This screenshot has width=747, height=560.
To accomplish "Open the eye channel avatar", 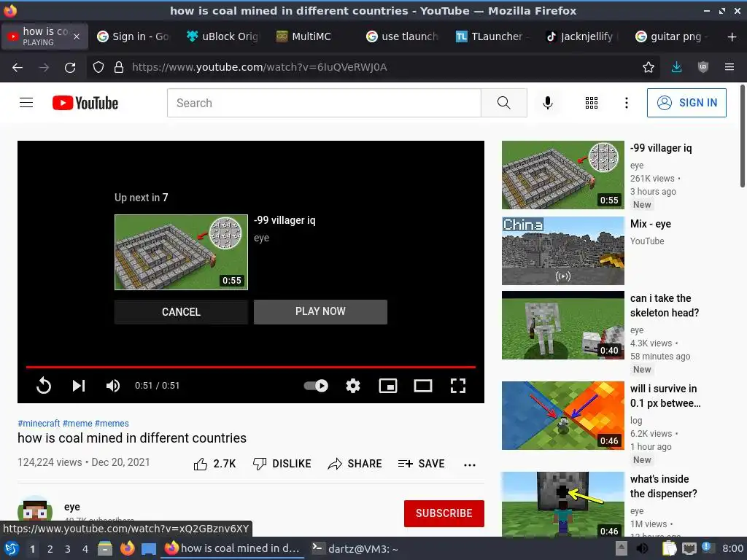I will 35,510.
